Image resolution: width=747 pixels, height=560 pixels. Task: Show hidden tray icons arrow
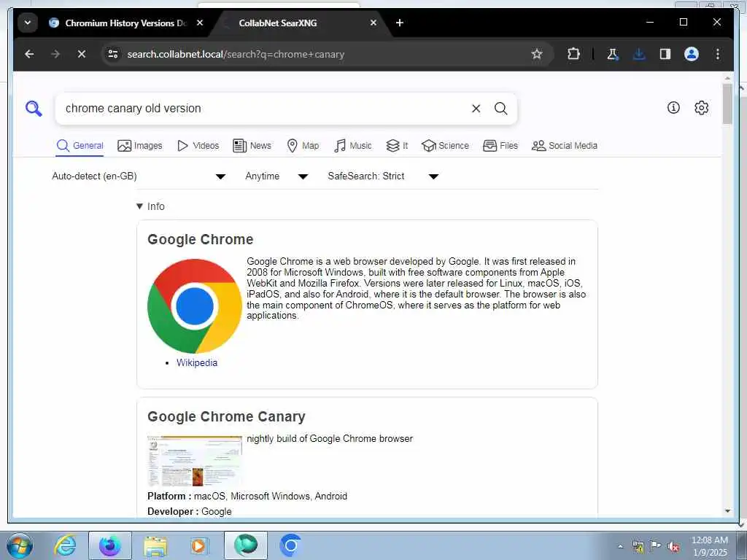(x=620, y=547)
